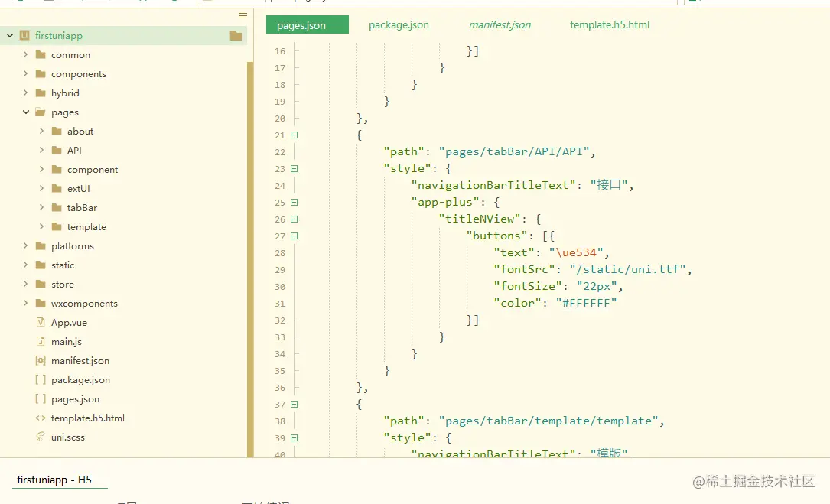This screenshot has width=830, height=504.
Task: Click the firstuniapp project icon
Action: coord(24,36)
